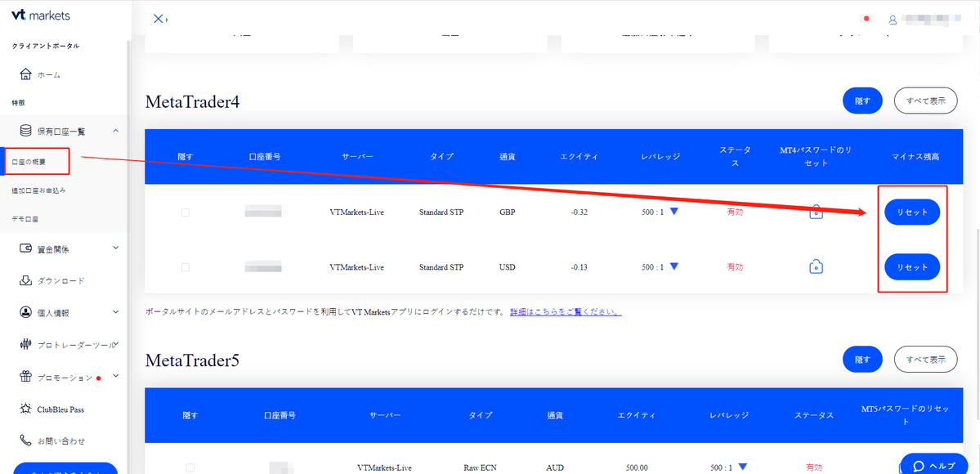Reset MT4 password for USD account
Screen dimensions: 980x474
coord(816,267)
